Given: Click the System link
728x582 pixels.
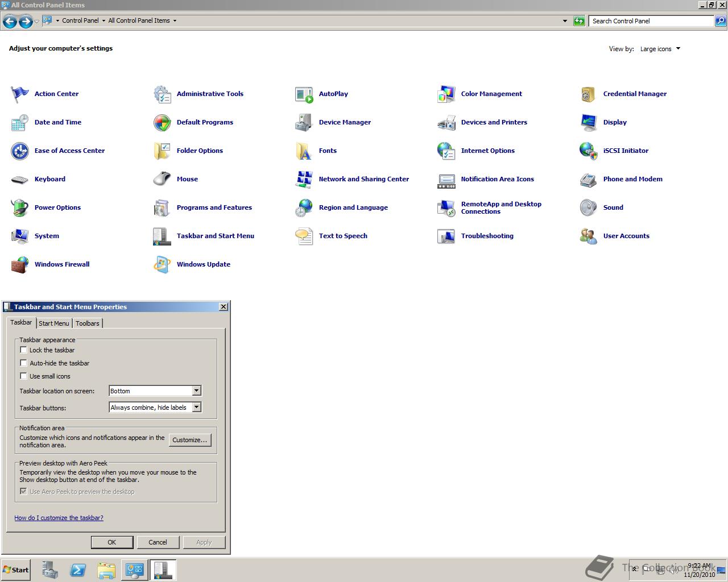Looking at the screenshot, I should click(x=47, y=236).
